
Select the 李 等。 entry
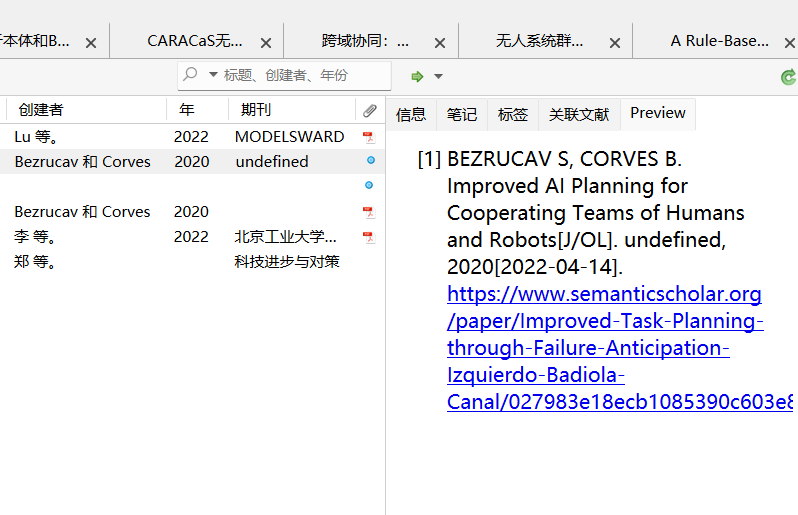pyautogui.click(x=192, y=237)
